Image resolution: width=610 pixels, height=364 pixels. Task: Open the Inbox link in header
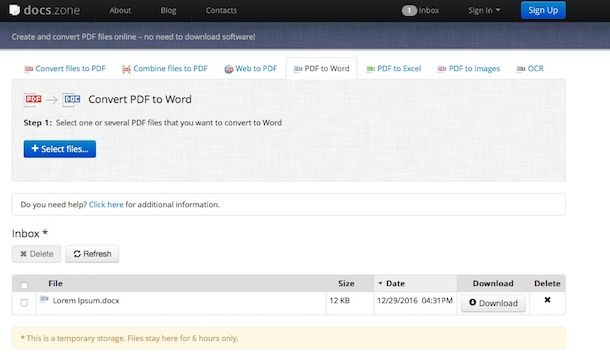pos(429,10)
